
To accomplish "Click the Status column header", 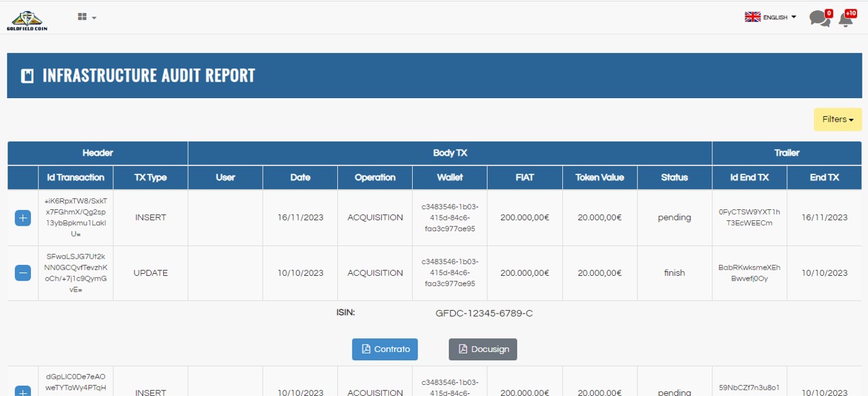I will tap(674, 178).
